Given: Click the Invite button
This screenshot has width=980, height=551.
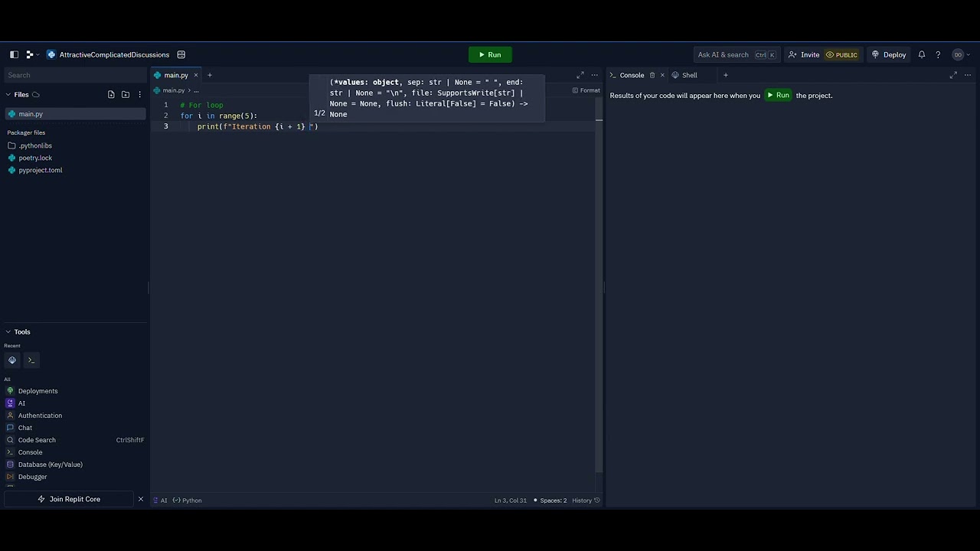Looking at the screenshot, I should [x=803, y=54].
